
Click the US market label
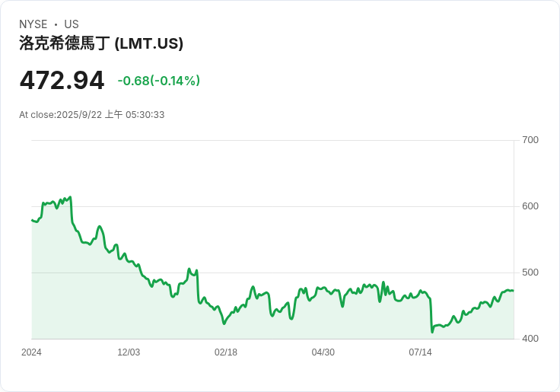click(72, 24)
